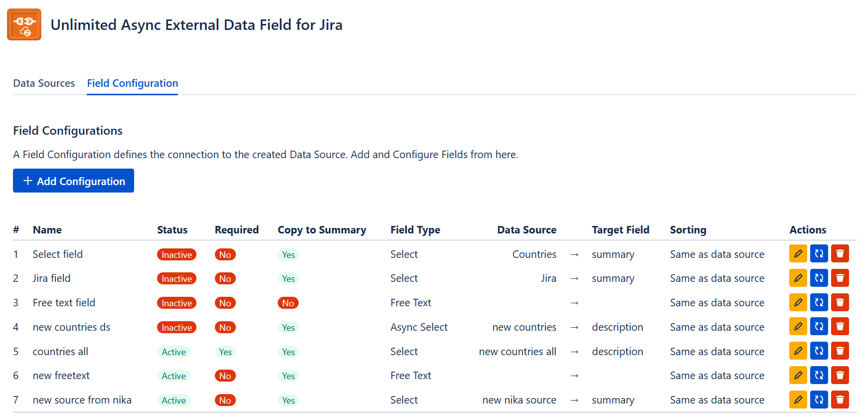Image resolution: width=868 pixels, height=419 pixels.
Task: Select the 'new countries ds' row name
Action: (72, 327)
